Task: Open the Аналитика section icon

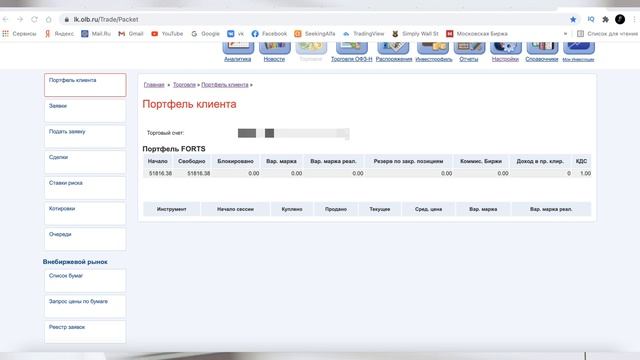Action: [238, 48]
